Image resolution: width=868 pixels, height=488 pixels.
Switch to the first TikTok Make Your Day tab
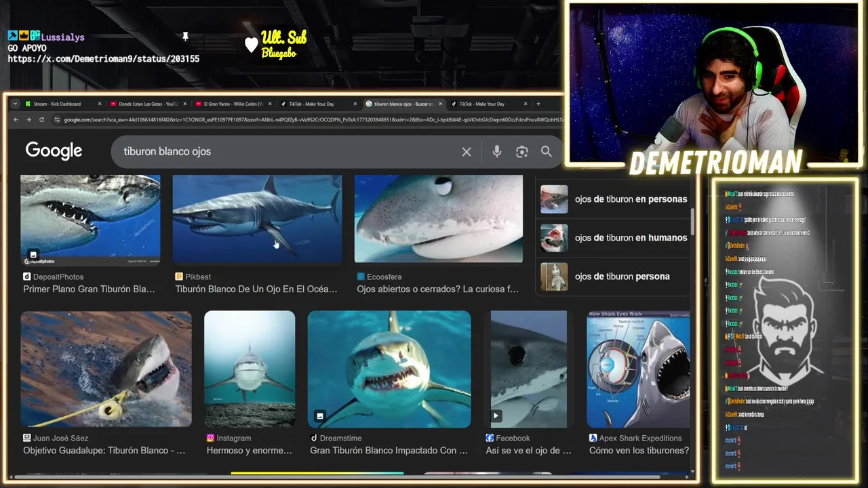[311, 104]
